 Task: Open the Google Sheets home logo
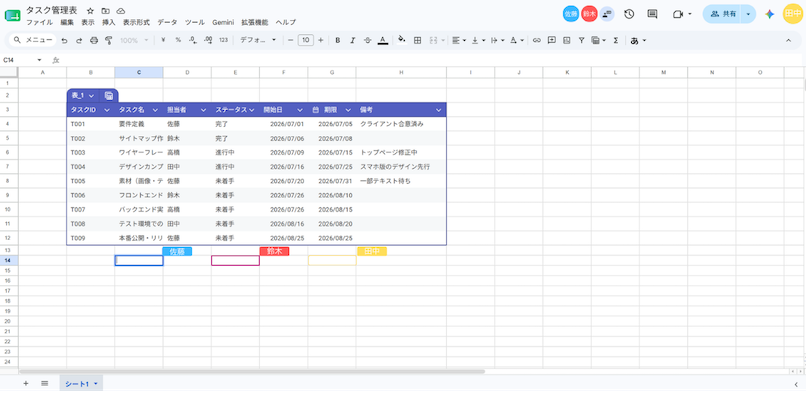point(12,15)
